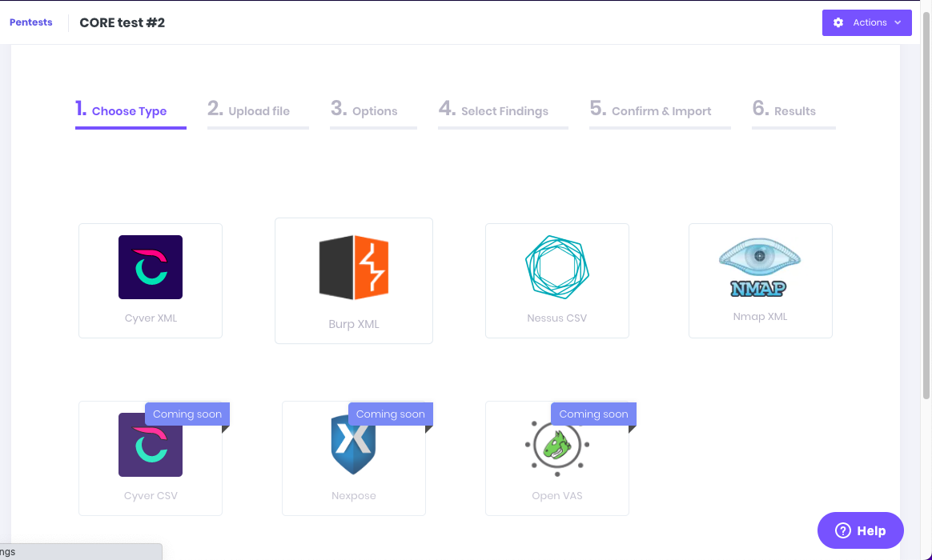Open the Help chat button
932x560 pixels.
tap(860, 530)
